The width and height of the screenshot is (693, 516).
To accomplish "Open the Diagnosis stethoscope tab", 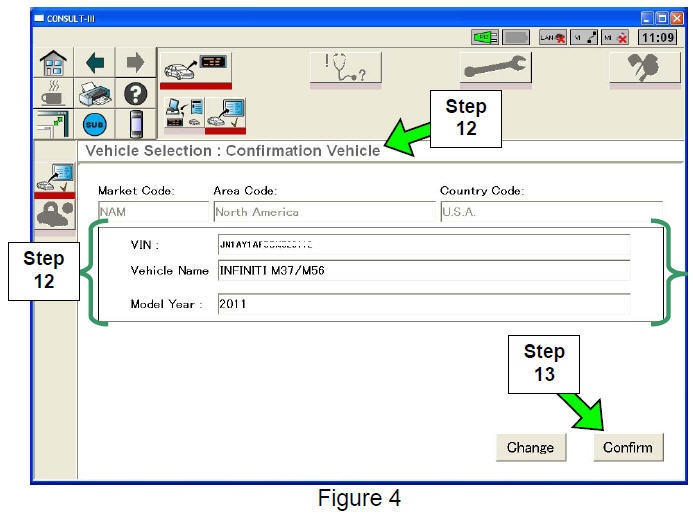I will (x=343, y=69).
